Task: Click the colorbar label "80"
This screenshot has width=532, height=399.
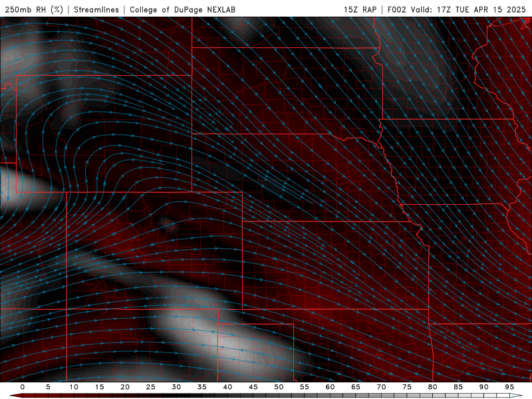Action: (433, 387)
